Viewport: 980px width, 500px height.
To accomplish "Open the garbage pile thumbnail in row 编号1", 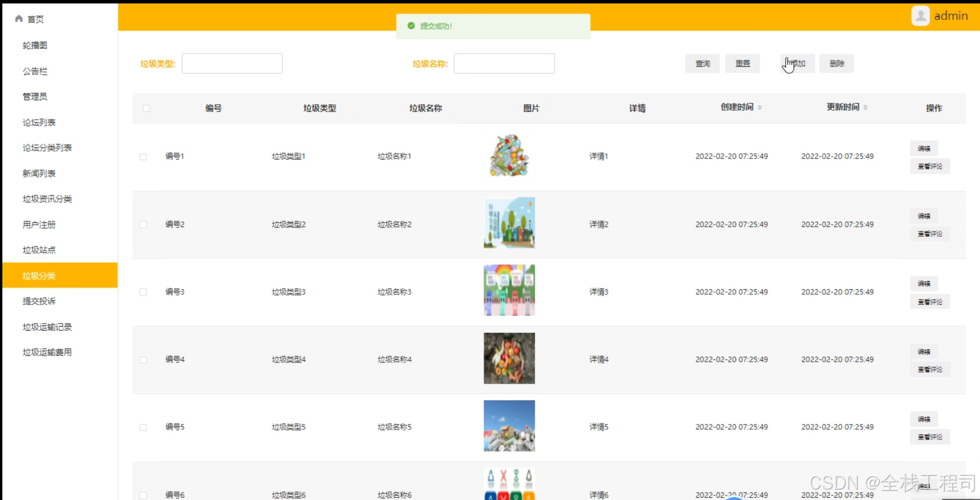I will pos(509,156).
